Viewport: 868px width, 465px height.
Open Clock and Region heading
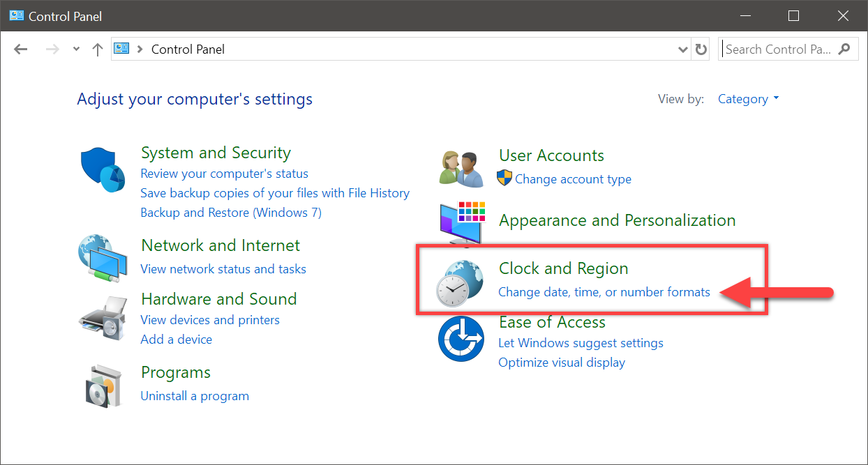point(564,268)
